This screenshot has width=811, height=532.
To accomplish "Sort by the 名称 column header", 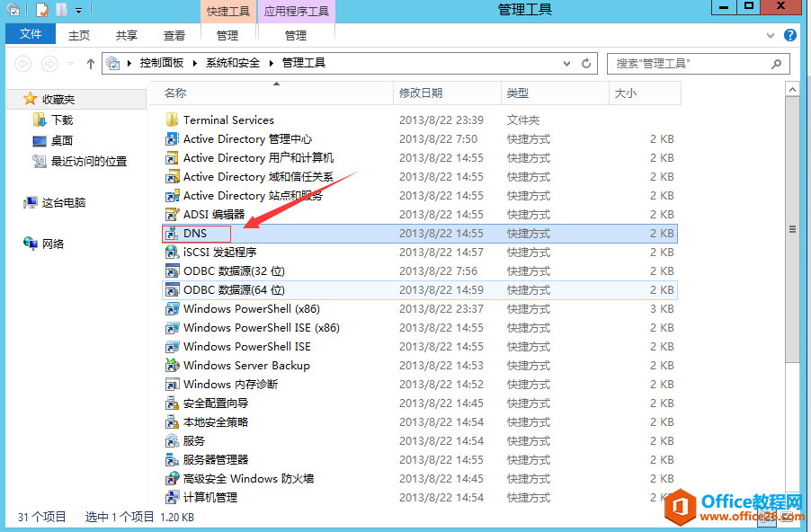I will (x=272, y=93).
